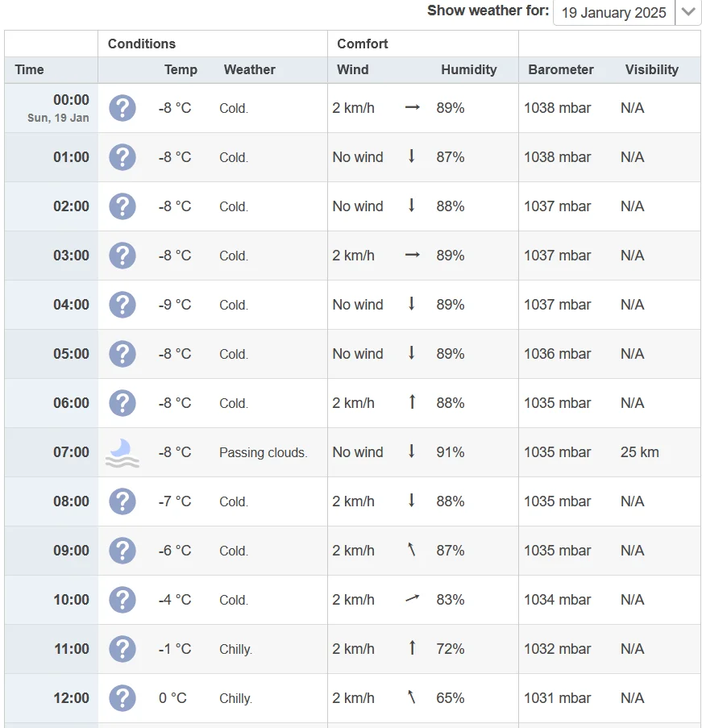Click the Visibility column header

pyautogui.click(x=651, y=69)
